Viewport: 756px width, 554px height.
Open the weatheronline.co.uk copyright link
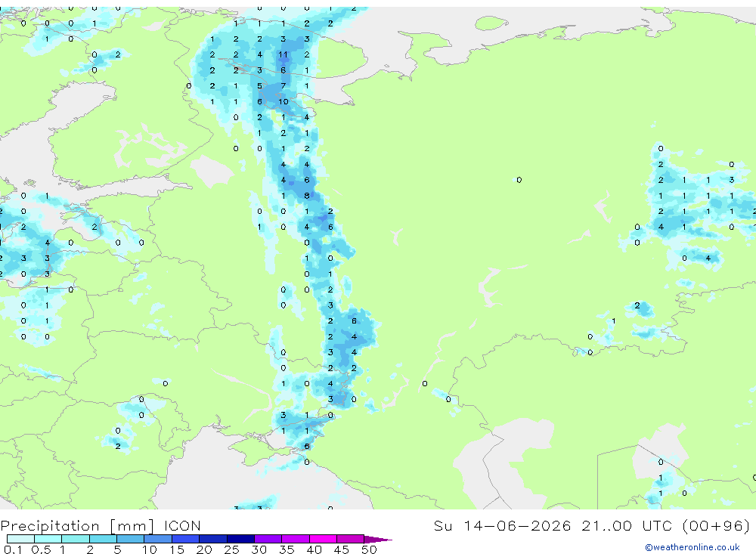pyautogui.click(x=692, y=547)
